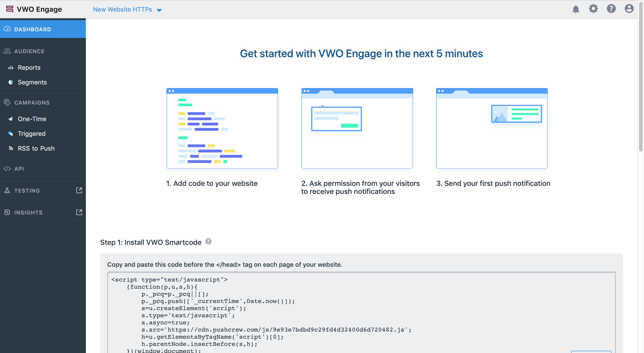Open the user account profile icon
Screen dimensions: 644x353
(629, 9)
